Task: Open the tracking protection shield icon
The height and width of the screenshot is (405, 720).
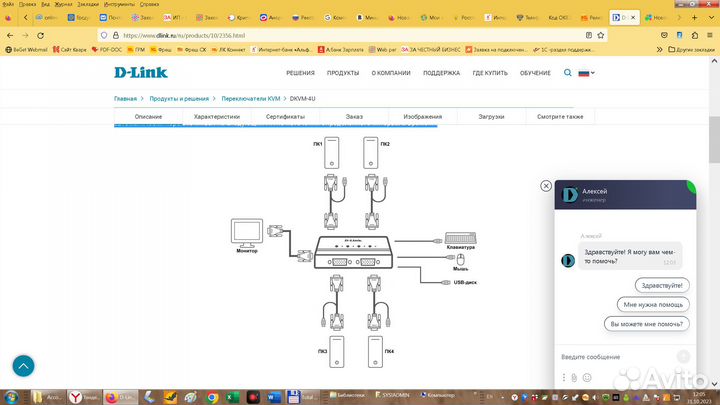Action: 104,35
